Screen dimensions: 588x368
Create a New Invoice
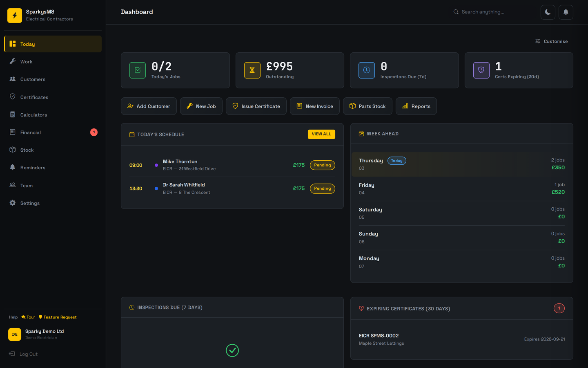coord(315,106)
